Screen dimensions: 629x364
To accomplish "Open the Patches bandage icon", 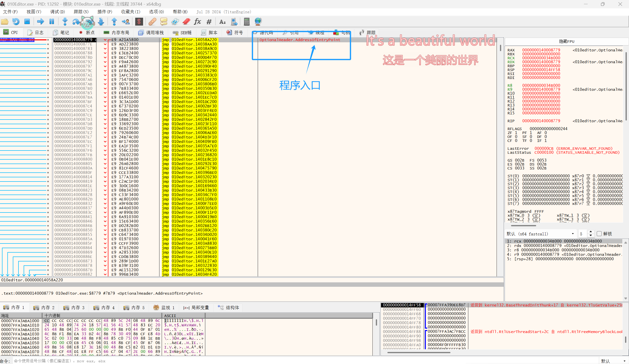I will point(152,22).
